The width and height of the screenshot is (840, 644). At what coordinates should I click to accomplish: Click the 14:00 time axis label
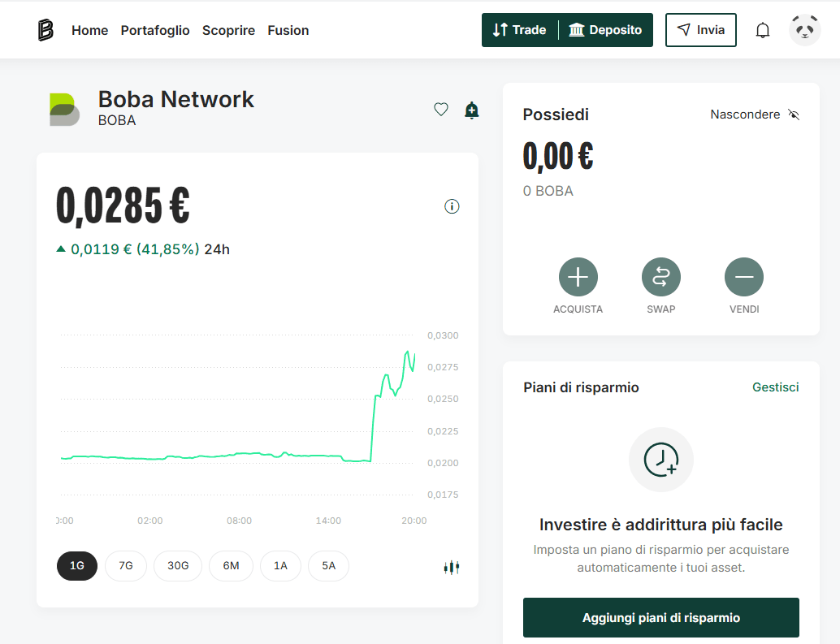pyautogui.click(x=328, y=521)
